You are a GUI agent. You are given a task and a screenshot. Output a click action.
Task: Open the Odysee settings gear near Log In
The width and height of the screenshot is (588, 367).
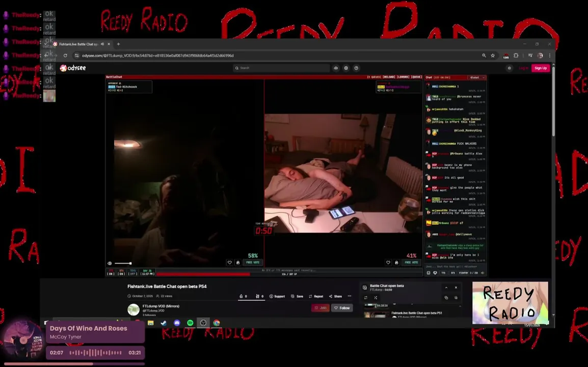pyautogui.click(x=509, y=68)
